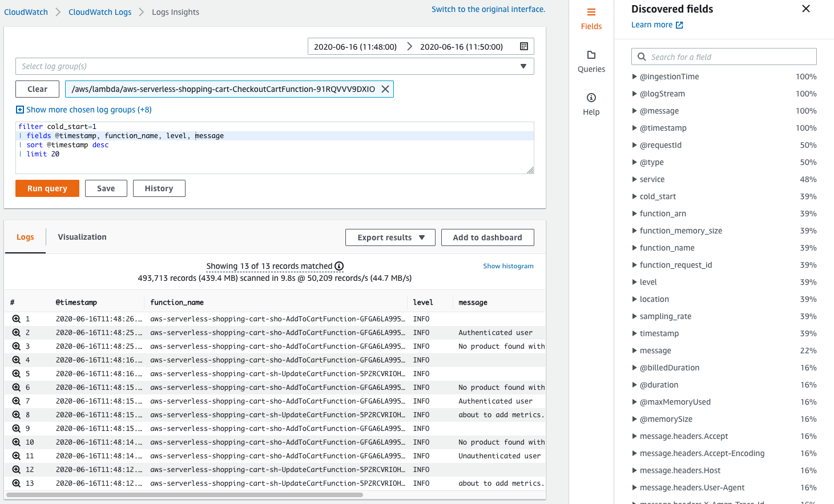Click inside the query editor text
This screenshot has height=504, width=834.
coord(275,148)
